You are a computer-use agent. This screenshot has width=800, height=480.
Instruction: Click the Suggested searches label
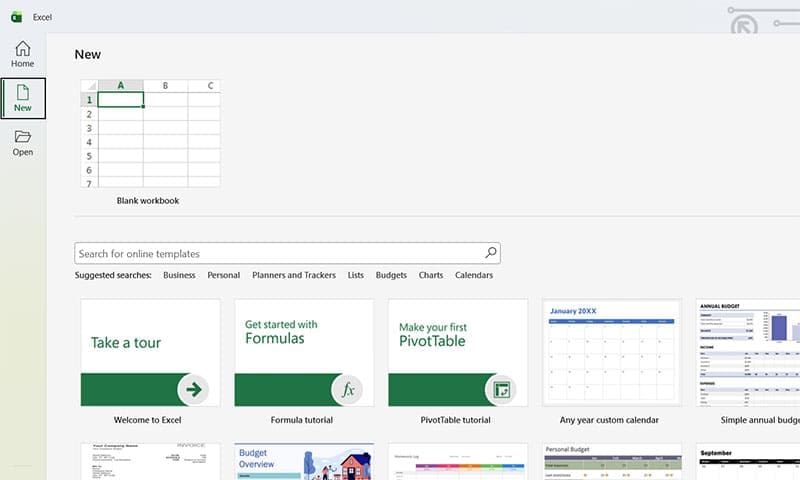pos(113,275)
